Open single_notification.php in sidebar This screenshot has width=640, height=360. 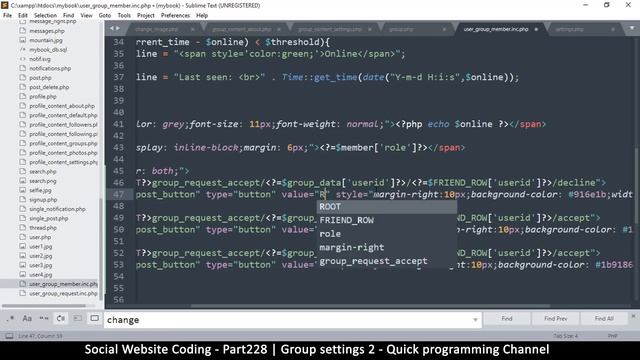click(x=57, y=209)
